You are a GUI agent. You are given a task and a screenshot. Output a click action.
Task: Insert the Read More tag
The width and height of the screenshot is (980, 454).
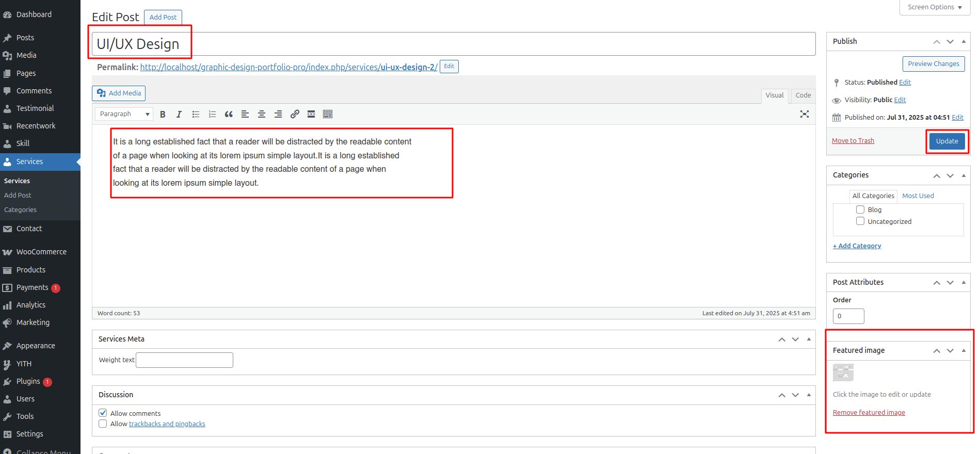click(x=311, y=115)
